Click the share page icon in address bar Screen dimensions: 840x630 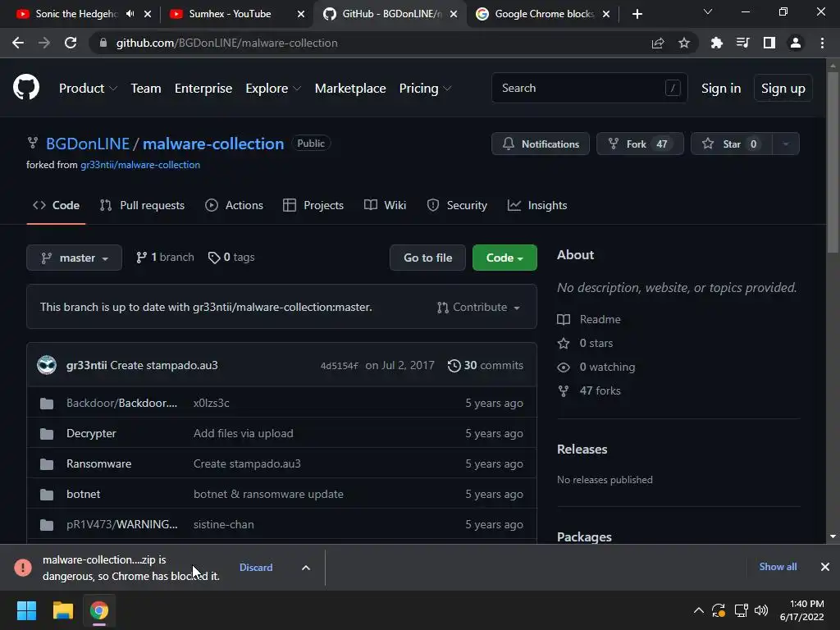click(x=658, y=43)
